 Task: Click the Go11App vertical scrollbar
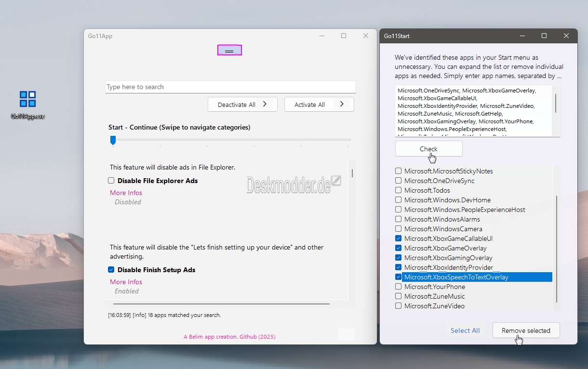[352, 173]
